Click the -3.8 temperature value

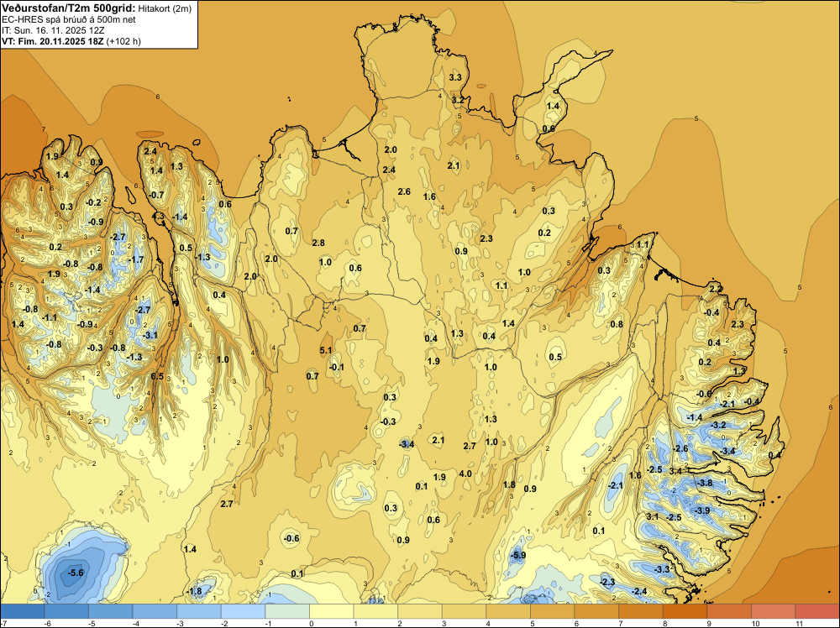click(x=705, y=483)
